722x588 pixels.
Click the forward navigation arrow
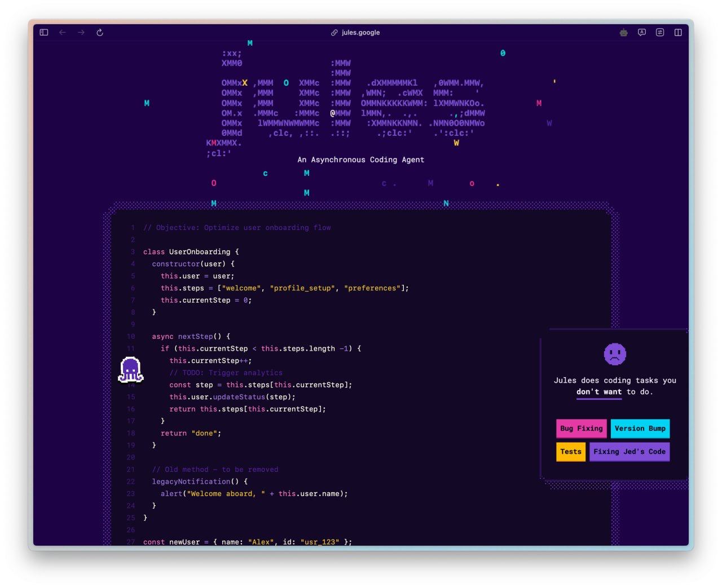click(x=81, y=33)
